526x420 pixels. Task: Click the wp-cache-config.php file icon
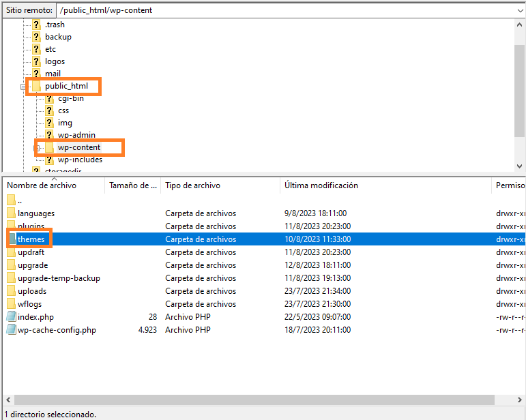pyautogui.click(x=11, y=330)
